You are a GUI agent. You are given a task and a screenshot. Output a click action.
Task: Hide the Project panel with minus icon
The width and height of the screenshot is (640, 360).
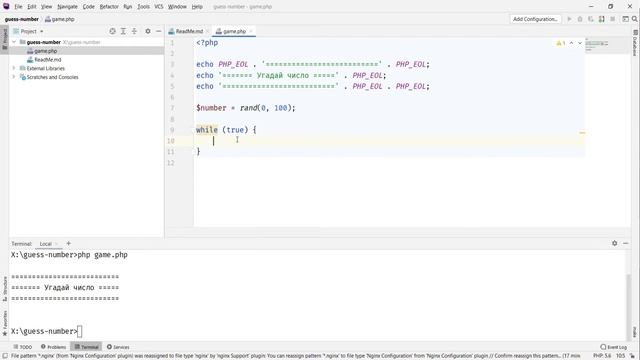158,31
